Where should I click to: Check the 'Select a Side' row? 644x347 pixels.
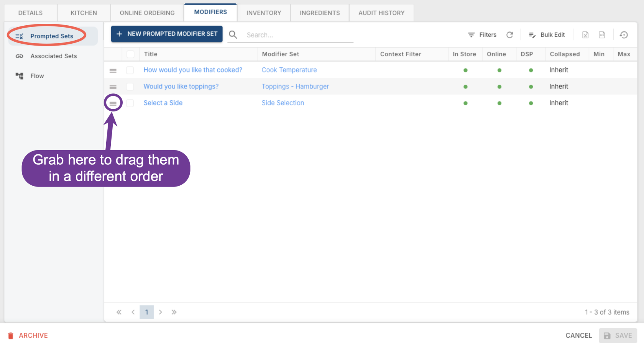[x=130, y=103]
